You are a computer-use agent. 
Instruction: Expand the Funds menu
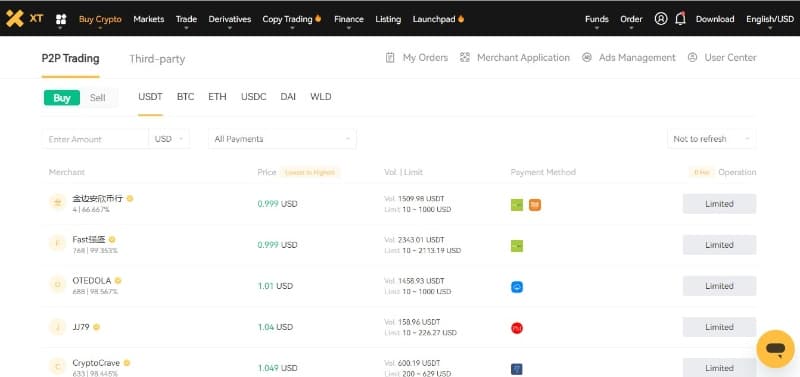tap(596, 19)
